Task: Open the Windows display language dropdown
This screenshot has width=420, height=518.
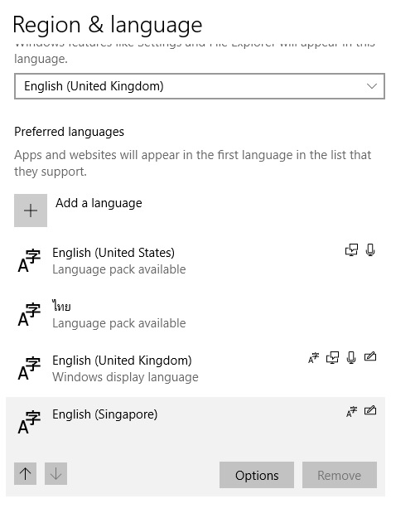Action: [x=200, y=86]
